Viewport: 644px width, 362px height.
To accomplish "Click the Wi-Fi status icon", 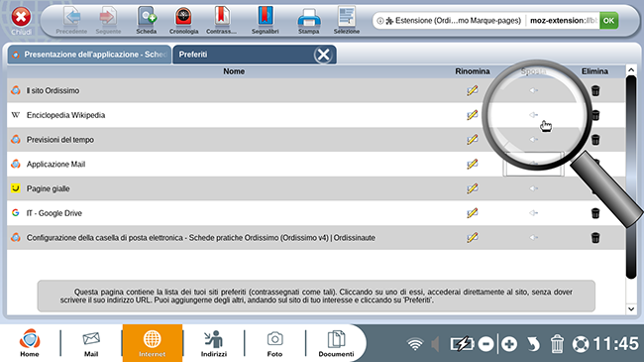I will (415, 344).
